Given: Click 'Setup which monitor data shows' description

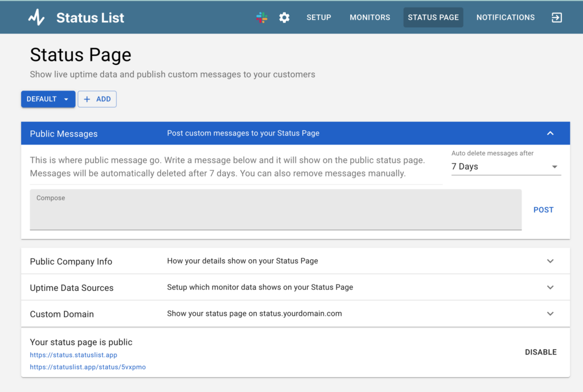Looking at the screenshot, I should click(260, 287).
